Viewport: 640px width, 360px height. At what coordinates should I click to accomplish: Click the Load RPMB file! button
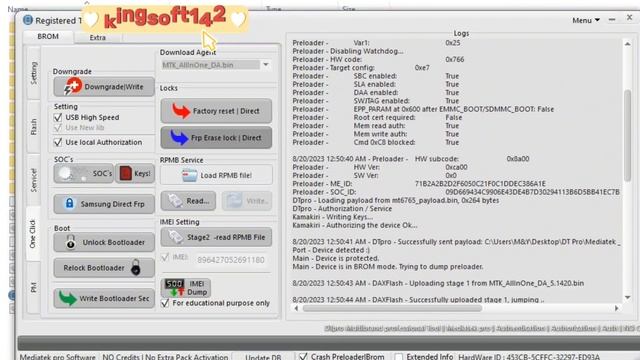tap(216, 175)
